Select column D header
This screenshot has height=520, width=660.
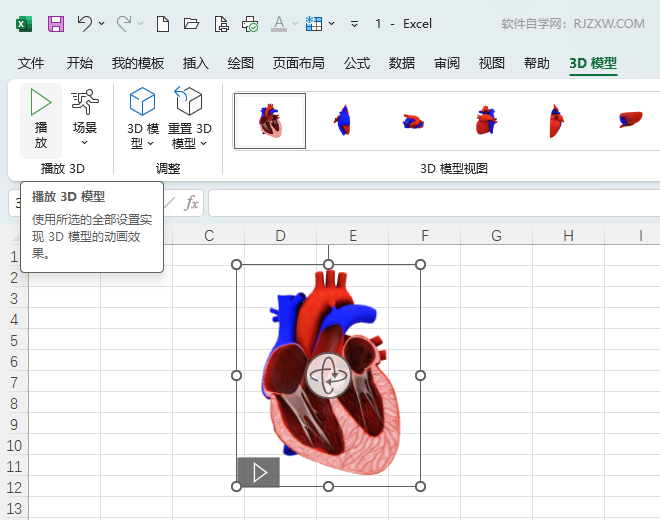[280, 235]
